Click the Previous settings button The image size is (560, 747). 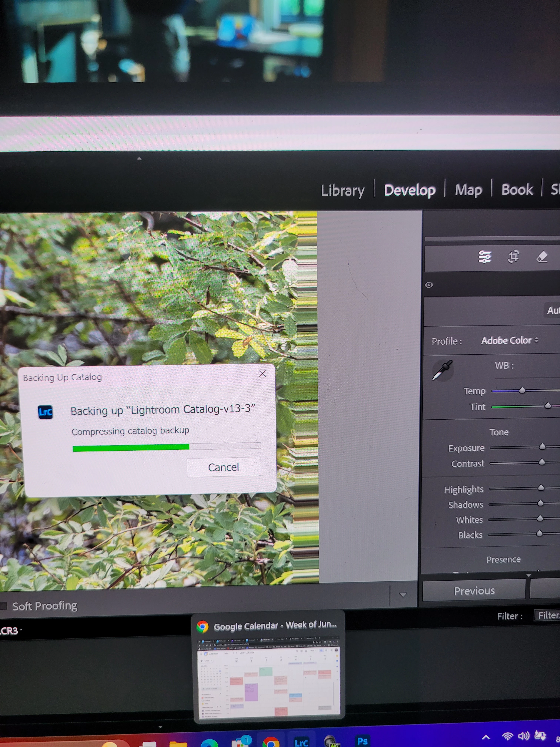click(474, 591)
